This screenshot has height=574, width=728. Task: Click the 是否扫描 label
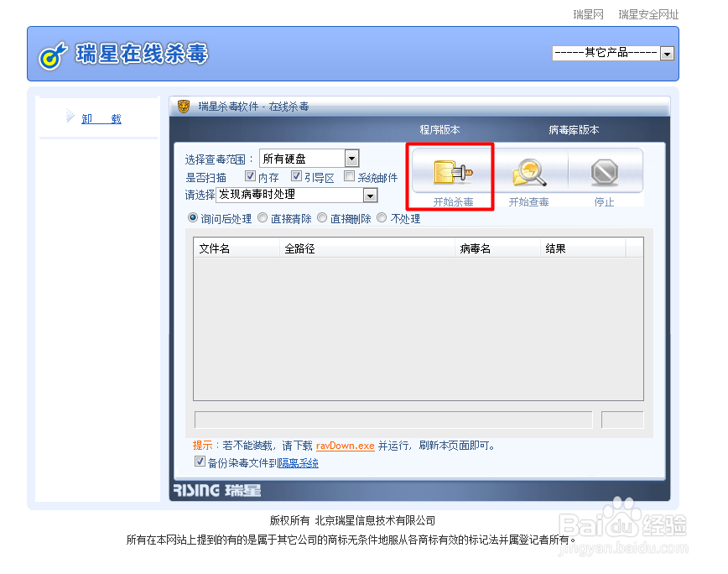pos(205,177)
